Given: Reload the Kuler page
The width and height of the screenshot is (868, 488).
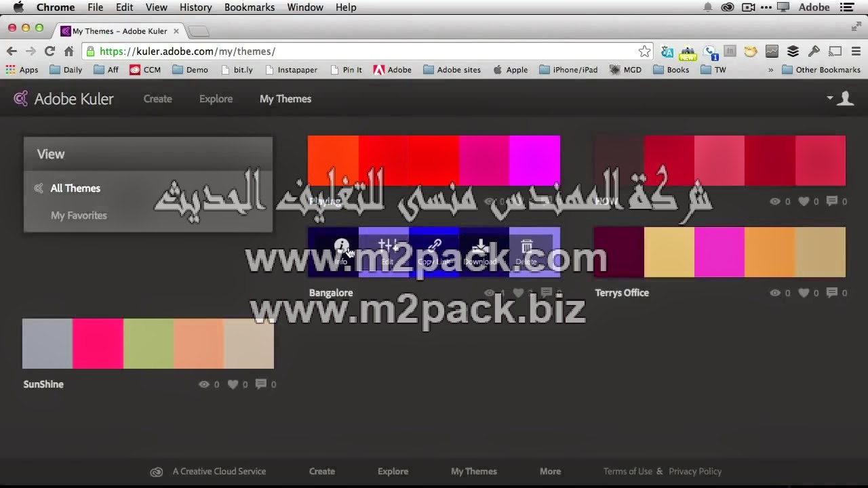Looking at the screenshot, I should [50, 52].
